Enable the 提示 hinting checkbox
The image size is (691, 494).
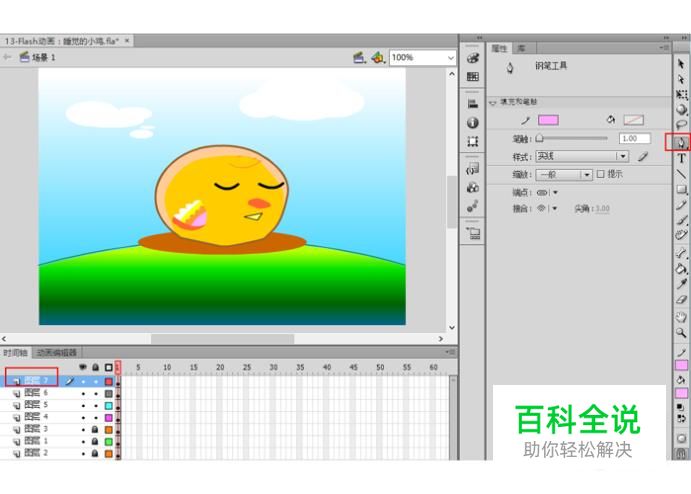(x=600, y=174)
